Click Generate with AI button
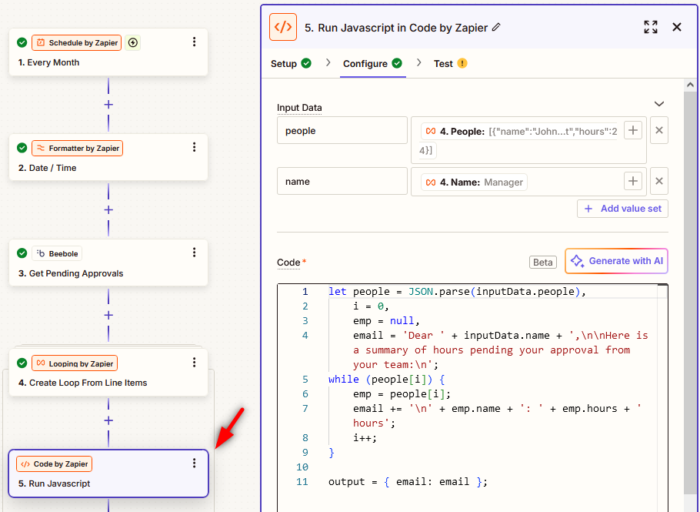Screen dimensions: 700x512 pyautogui.click(x=617, y=261)
